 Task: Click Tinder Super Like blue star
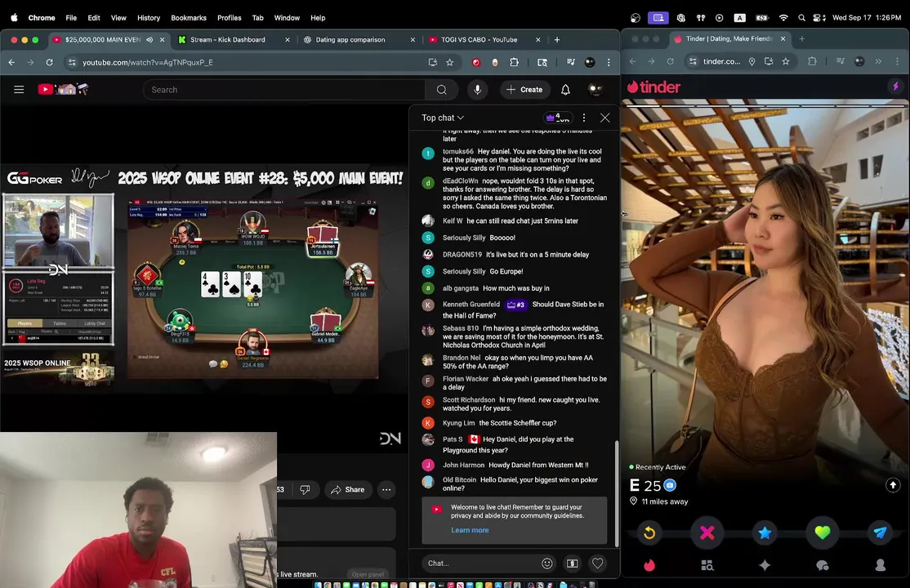765,532
